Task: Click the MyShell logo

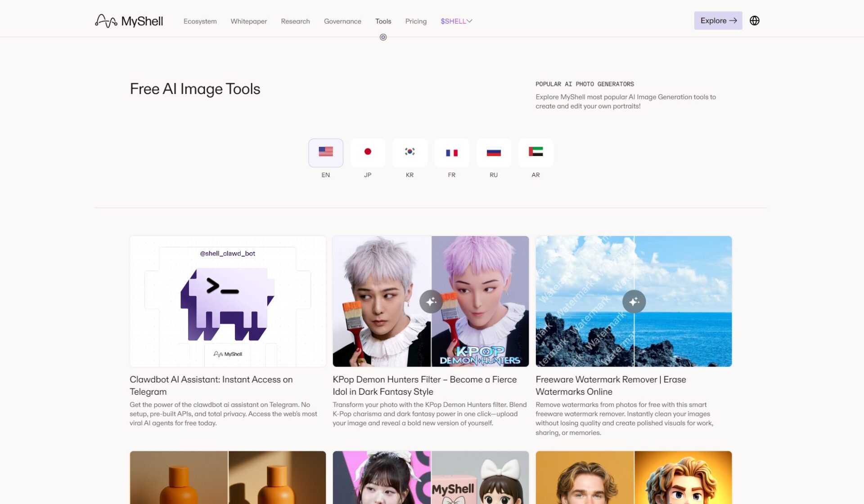Action: pos(129,21)
